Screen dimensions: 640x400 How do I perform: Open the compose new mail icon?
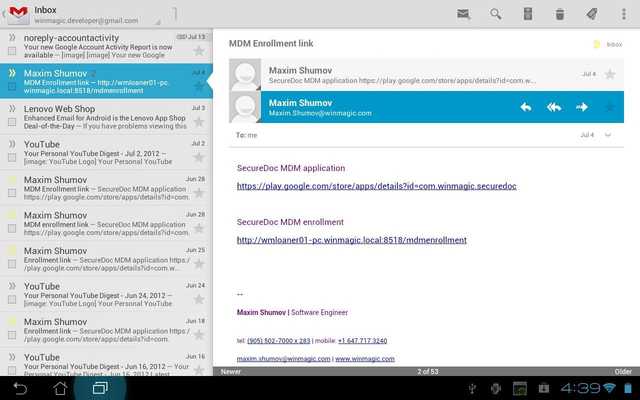coord(463,14)
